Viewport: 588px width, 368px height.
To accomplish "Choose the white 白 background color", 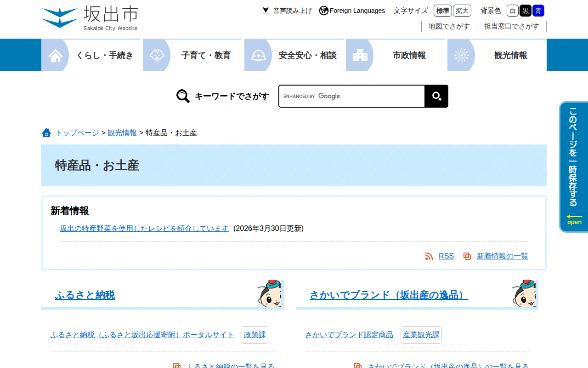I will point(513,11).
